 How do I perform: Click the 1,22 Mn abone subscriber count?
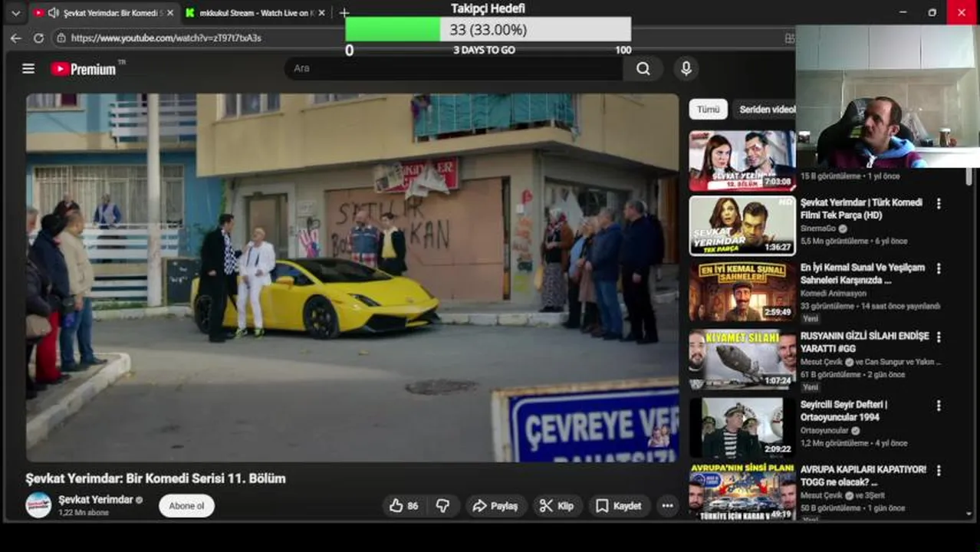pyautogui.click(x=84, y=513)
